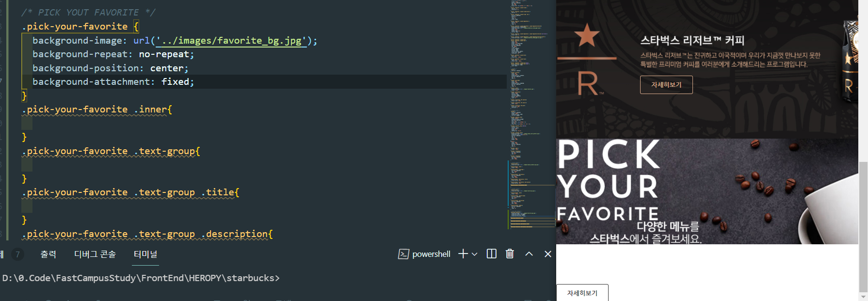The height and width of the screenshot is (301, 868).
Task: Click the browser scrollbar down arrow
Action: (863, 297)
